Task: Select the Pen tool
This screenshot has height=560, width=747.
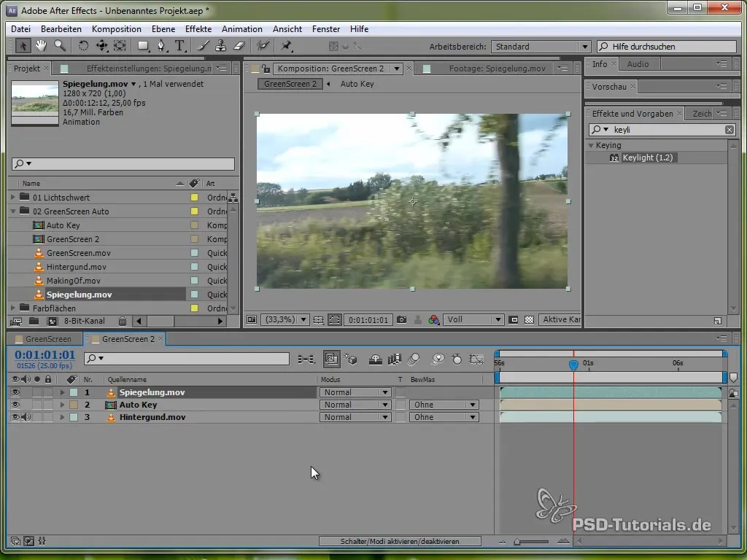Action: point(161,46)
